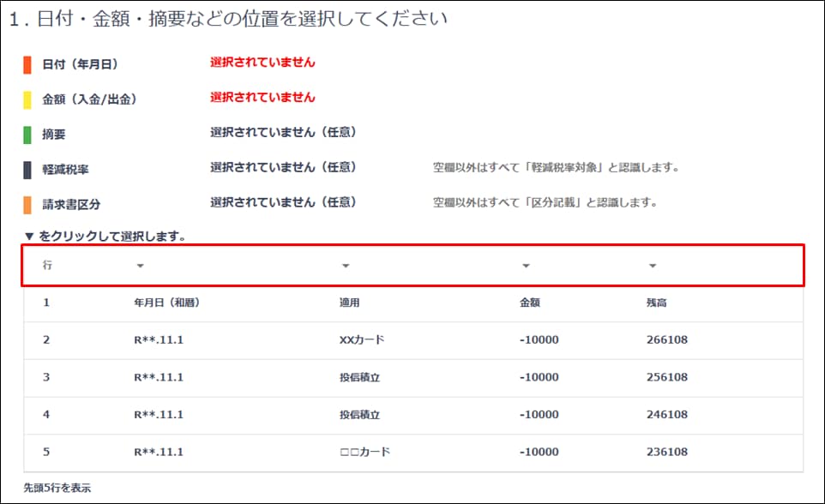
Task: Click row number 5
Action: click(46, 452)
